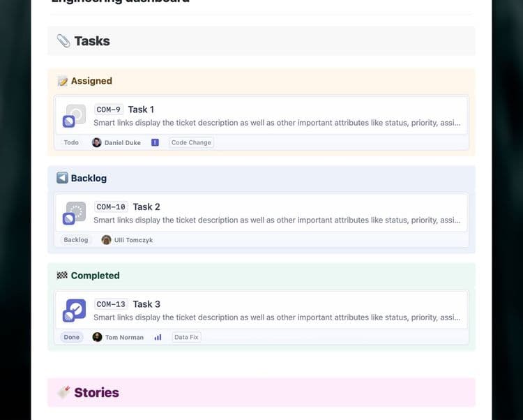Click the checkered flag Completed icon
Screen dimensions: 523x420
coord(62,275)
